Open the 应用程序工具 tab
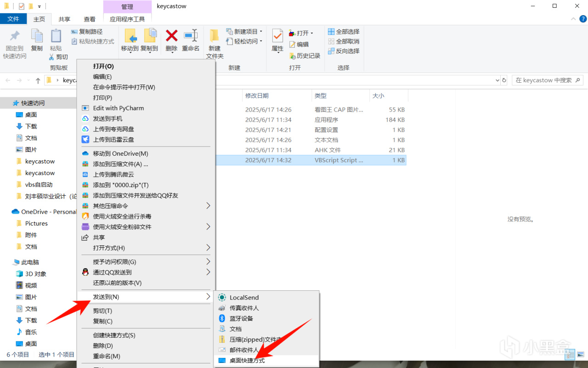 pos(127,19)
